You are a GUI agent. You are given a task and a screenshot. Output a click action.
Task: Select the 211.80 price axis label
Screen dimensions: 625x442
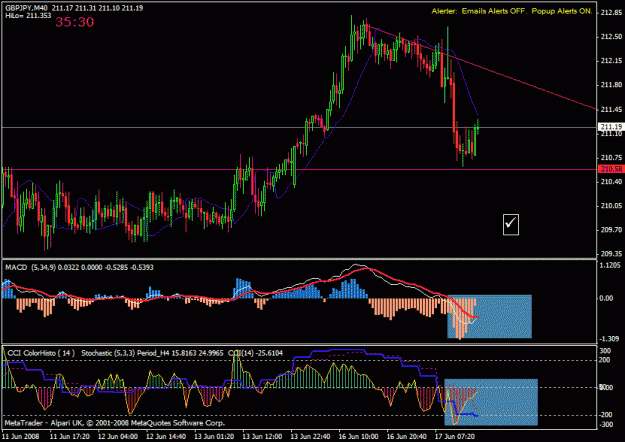point(611,85)
